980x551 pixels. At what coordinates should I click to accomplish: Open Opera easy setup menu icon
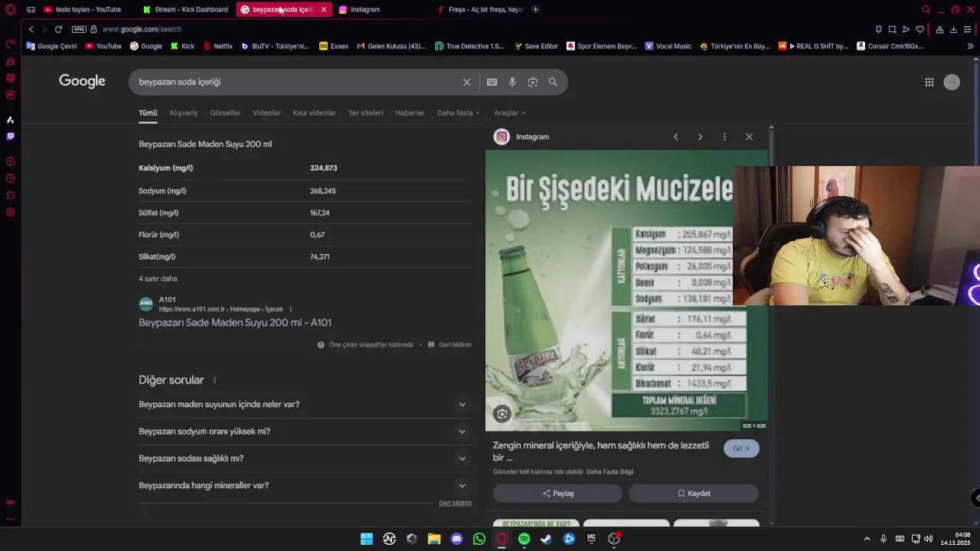pyautogui.click(x=968, y=29)
